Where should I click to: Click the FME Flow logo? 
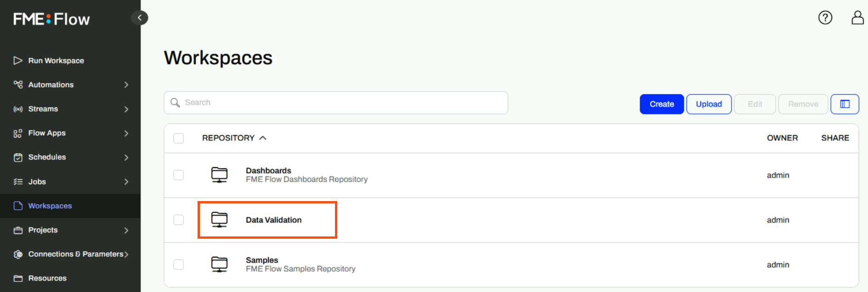click(51, 19)
